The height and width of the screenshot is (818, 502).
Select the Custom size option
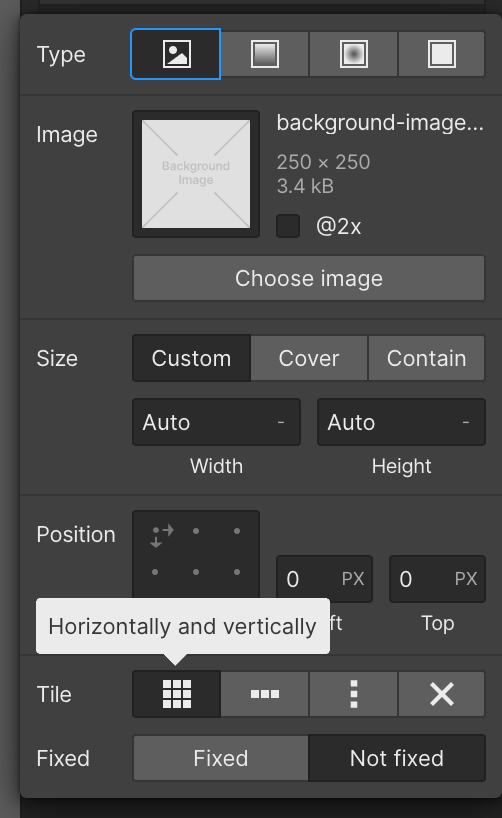pos(192,358)
